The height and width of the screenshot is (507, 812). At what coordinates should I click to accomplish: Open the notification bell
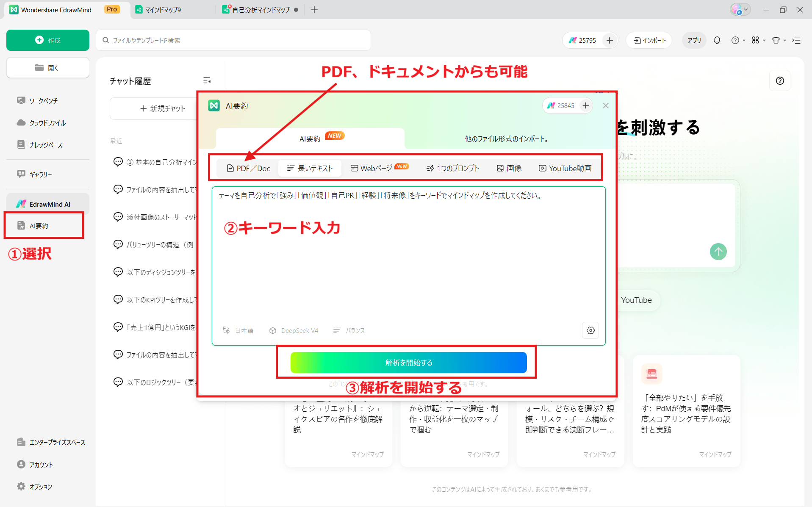717,40
